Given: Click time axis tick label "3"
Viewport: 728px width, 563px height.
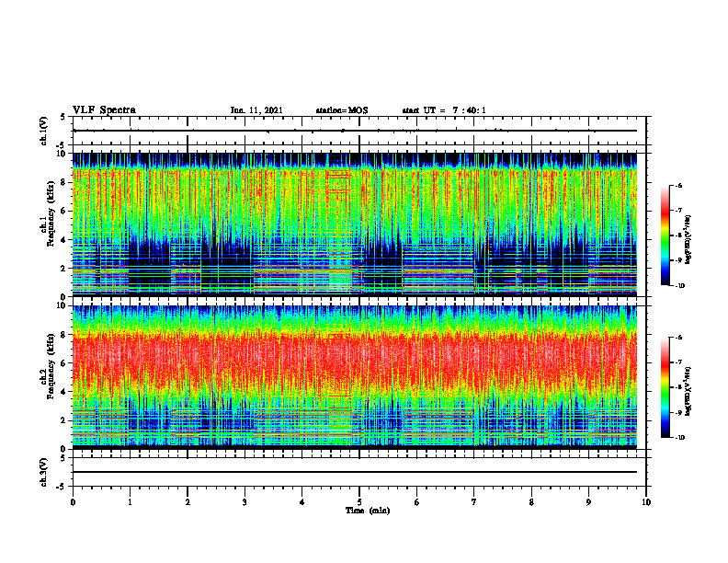Looking at the screenshot, I should [x=245, y=502].
